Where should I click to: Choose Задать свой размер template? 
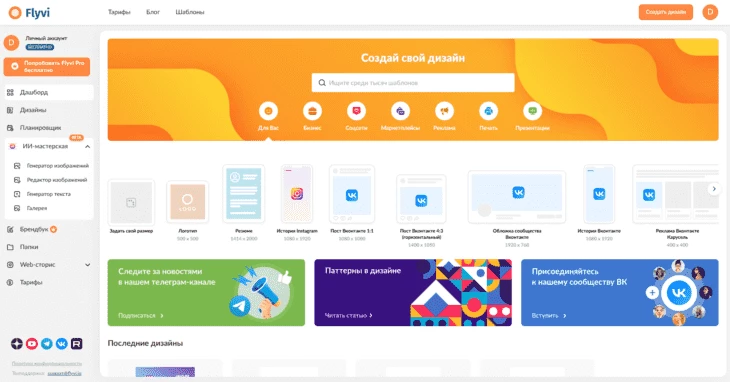click(x=131, y=202)
